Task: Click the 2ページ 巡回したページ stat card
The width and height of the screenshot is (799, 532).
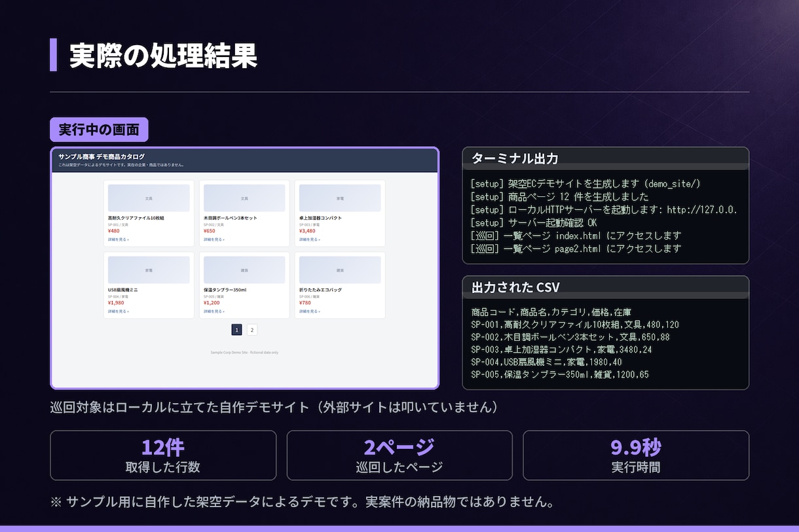Action: [x=399, y=455]
